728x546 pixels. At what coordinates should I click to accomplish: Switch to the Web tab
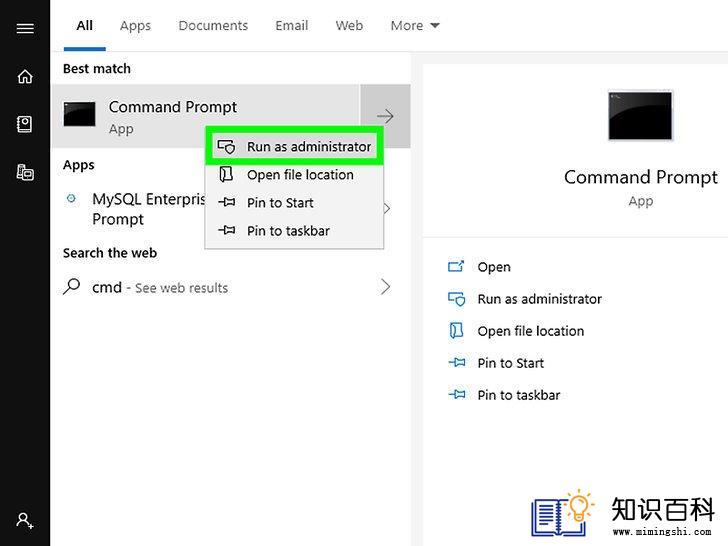349,26
